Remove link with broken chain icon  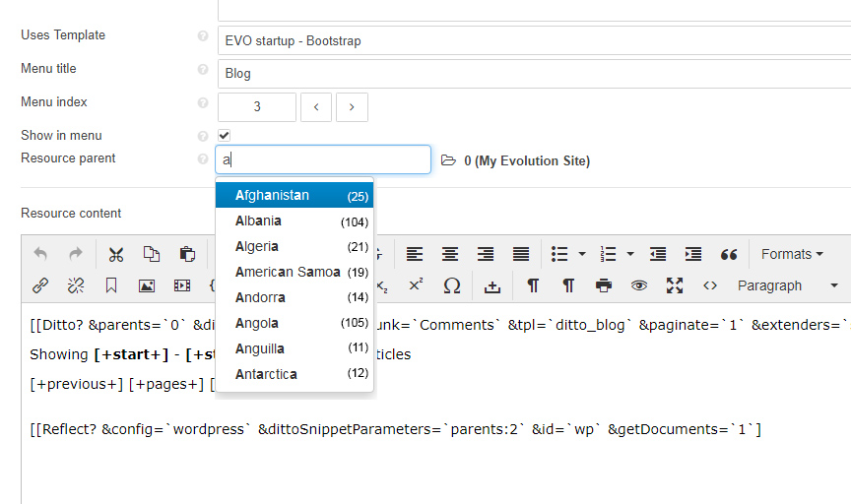tap(76, 285)
